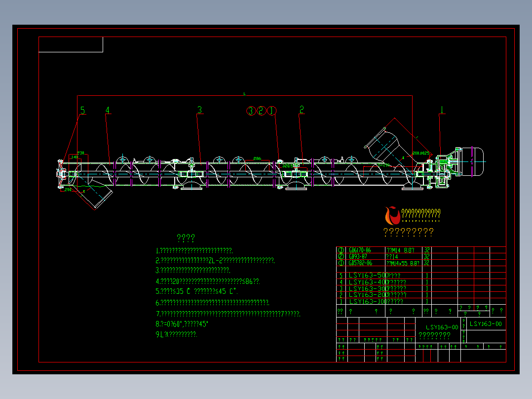Click technical note 4 containing ≤86
The image size is (532, 399).
(x=208, y=281)
